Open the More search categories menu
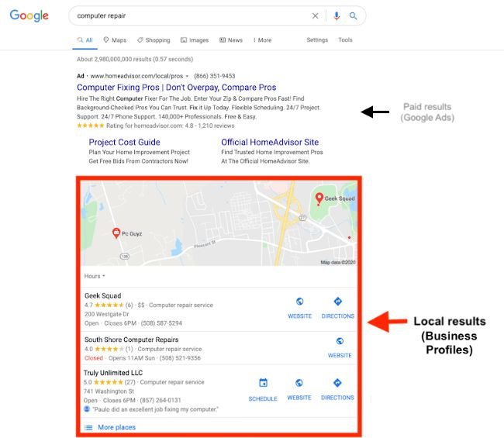This screenshot has height=438, width=504. (x=262, y=40)
